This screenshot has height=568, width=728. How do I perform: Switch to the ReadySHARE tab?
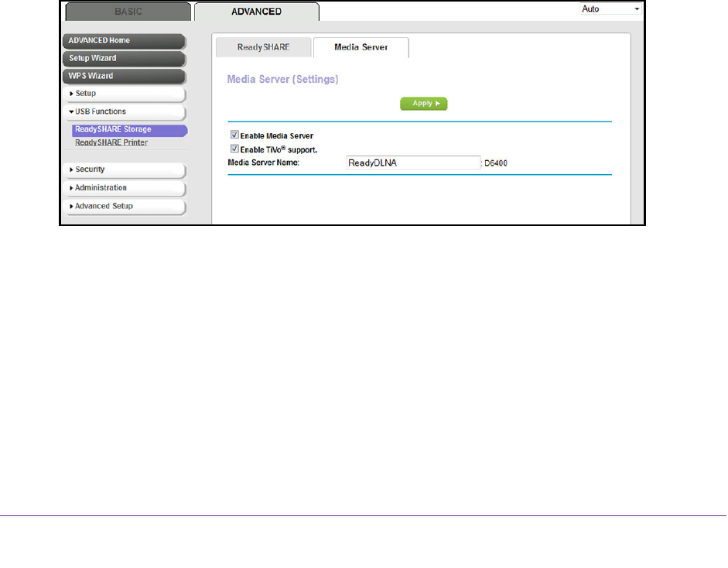click(x=263, y=47)
